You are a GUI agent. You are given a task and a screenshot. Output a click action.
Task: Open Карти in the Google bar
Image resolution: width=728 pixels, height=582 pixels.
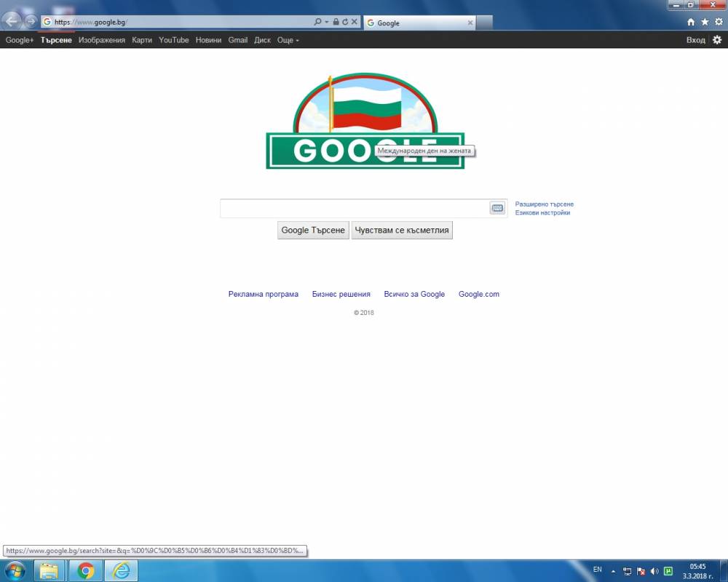(x=142, y=41)
